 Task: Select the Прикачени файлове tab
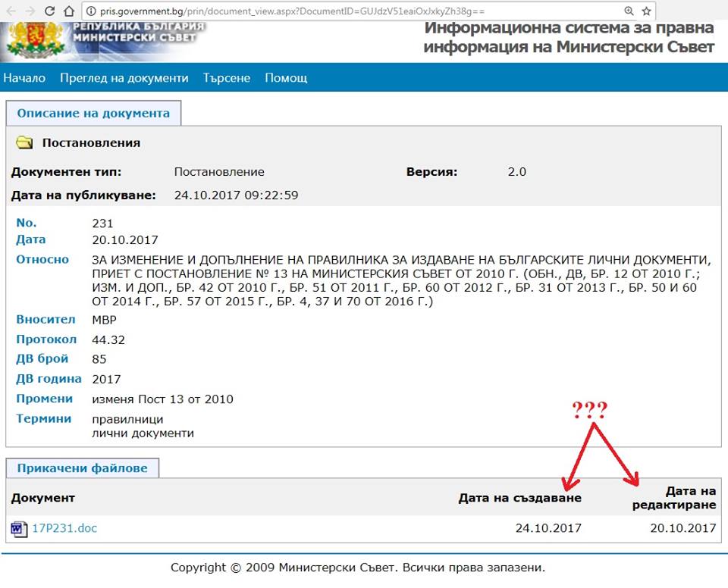[83, 468]
